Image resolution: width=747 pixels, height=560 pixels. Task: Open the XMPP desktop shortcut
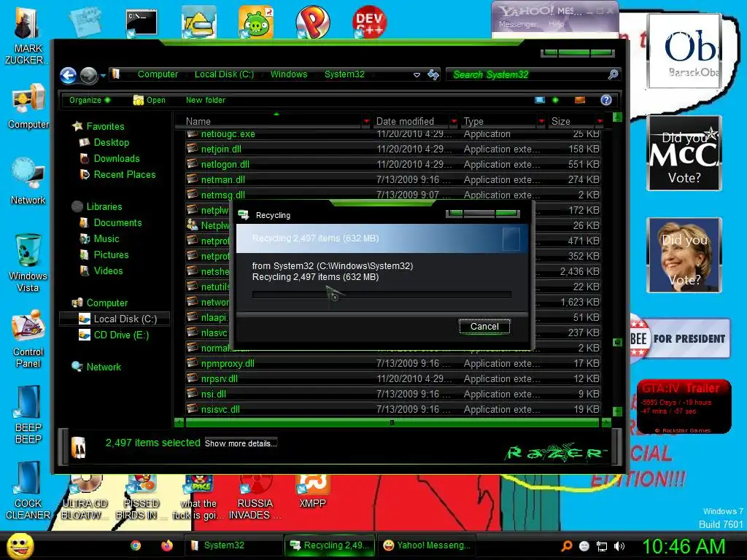312,492
